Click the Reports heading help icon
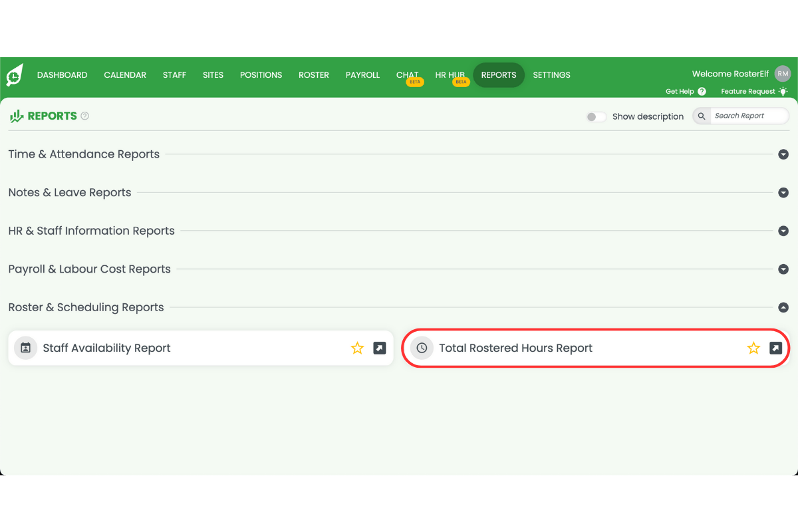This screenshot has height=532, width=798. coord(85,116)
